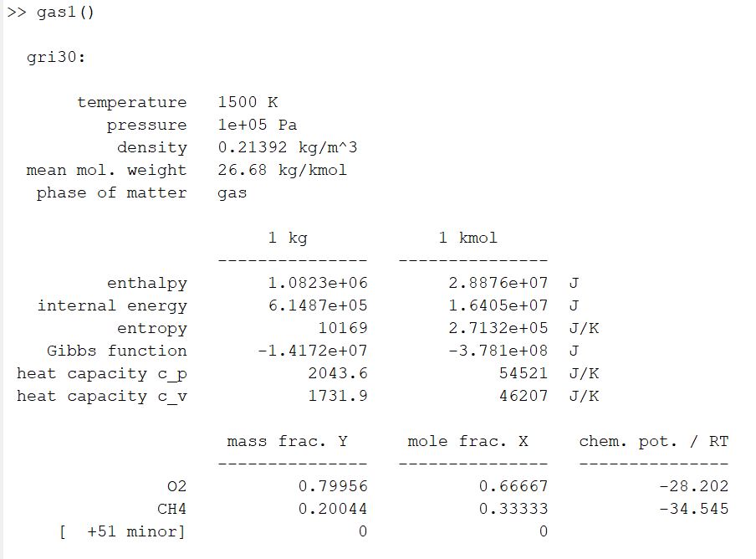Click the mass frac. Y column header

point(288,441)
